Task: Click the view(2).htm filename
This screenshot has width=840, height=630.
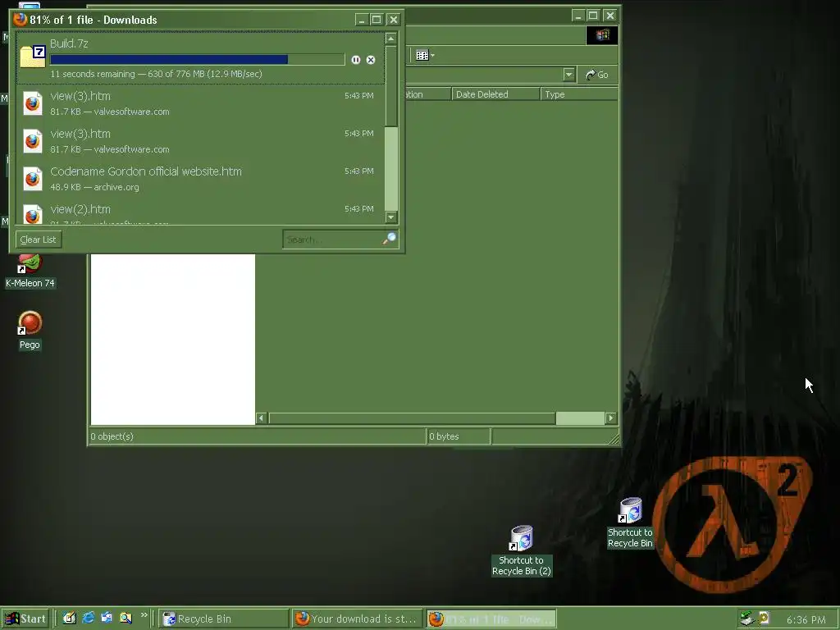Action: [x=80, y=209]
